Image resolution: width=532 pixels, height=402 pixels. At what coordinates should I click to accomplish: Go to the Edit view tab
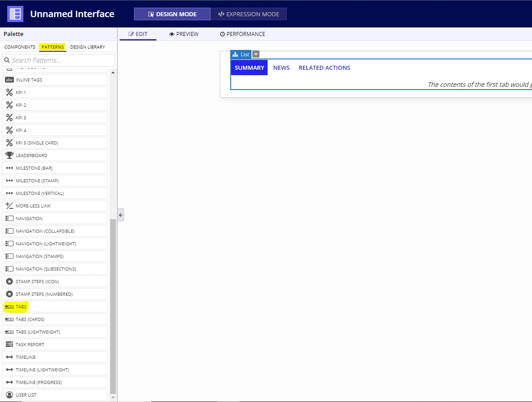pos(138,34)
